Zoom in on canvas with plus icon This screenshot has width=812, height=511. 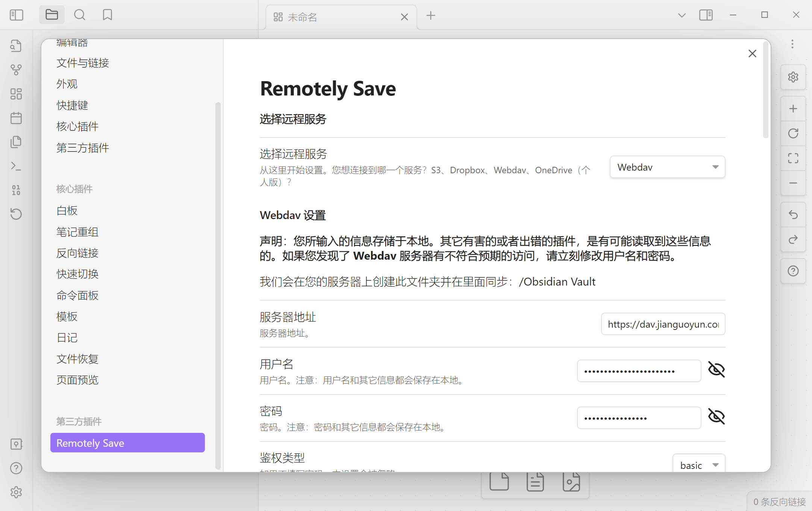(x=793, y=109)
